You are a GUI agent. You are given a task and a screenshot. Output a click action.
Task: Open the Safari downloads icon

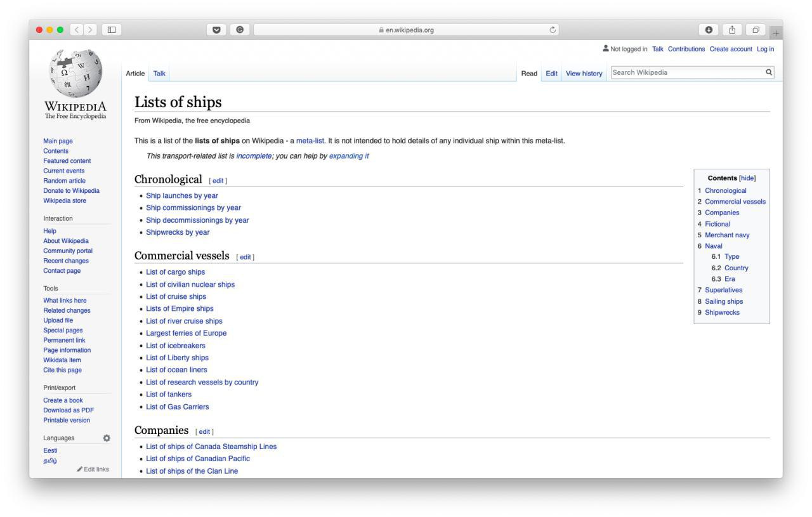pos(708,30)
